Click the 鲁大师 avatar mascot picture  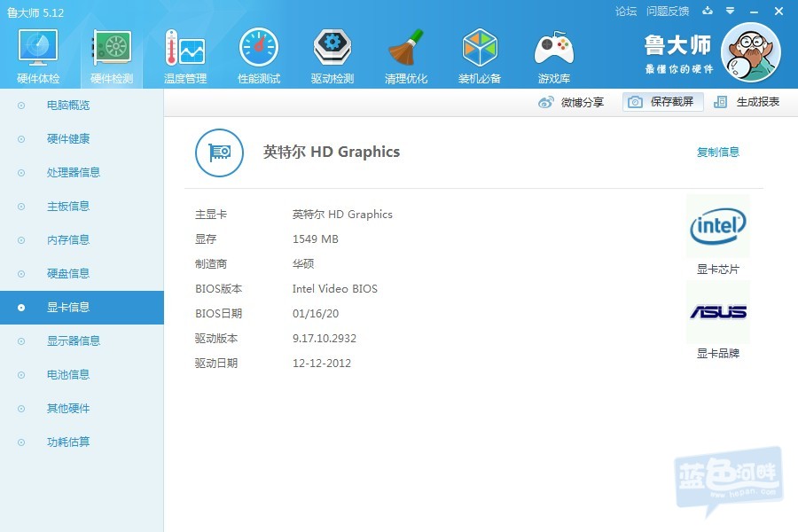tap(751, 52)
